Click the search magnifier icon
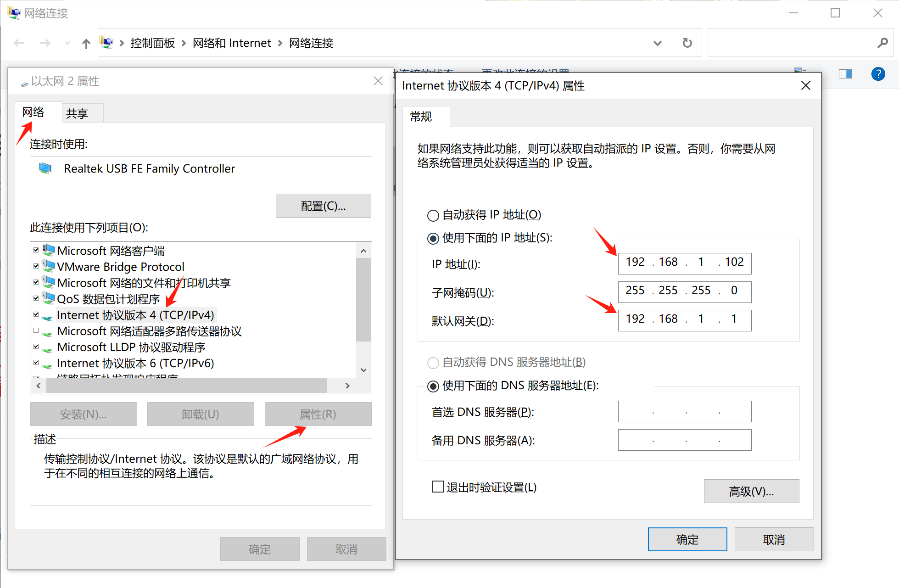This screenshot has height=588, width=899. 882,43
